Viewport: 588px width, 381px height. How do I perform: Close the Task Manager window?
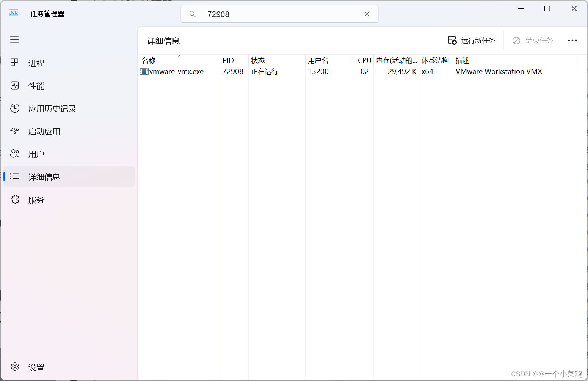pos(574,9)
